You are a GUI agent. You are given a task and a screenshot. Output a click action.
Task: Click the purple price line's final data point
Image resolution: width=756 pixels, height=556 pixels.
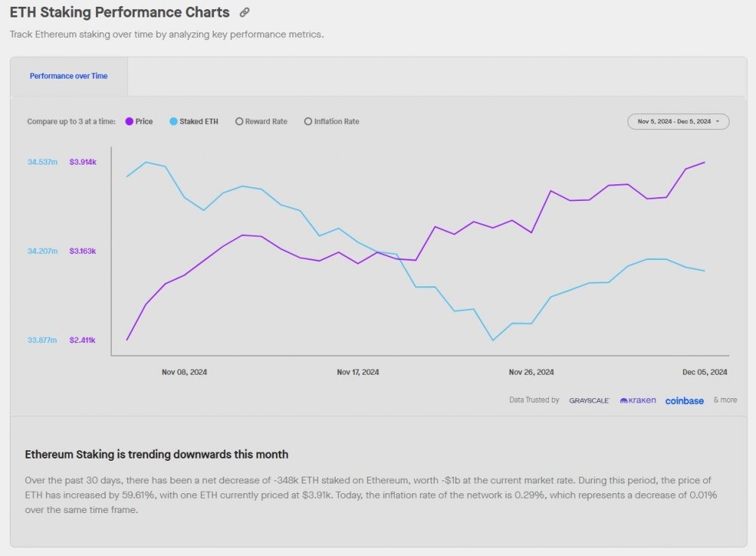[x=705, y=162]
